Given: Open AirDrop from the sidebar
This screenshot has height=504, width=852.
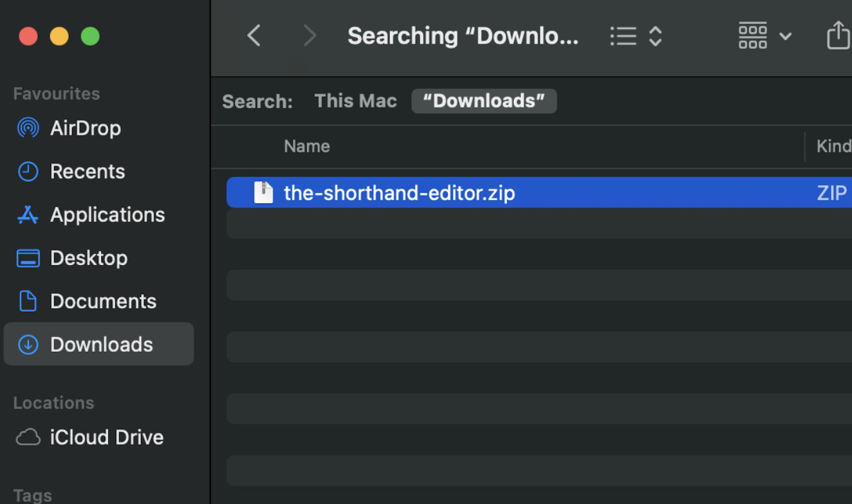Looking at the screenshot, I should pyautogui.click(x=85, y=128).
